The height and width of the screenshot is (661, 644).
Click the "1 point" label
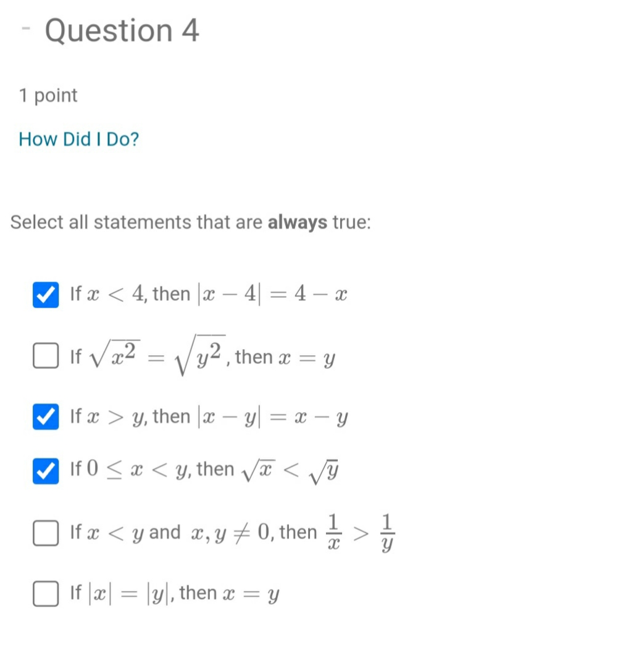(48, 95)
